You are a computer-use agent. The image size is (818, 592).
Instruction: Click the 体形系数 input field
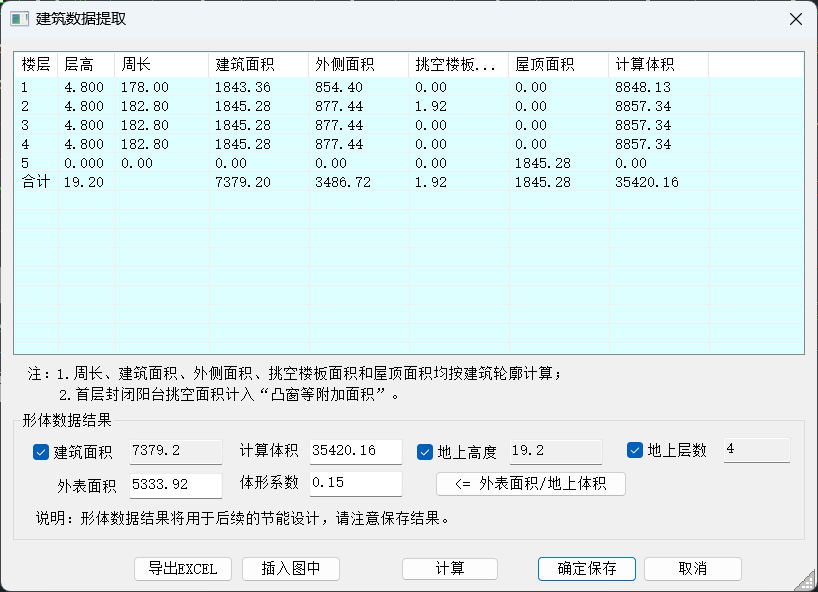pos(356,484)
